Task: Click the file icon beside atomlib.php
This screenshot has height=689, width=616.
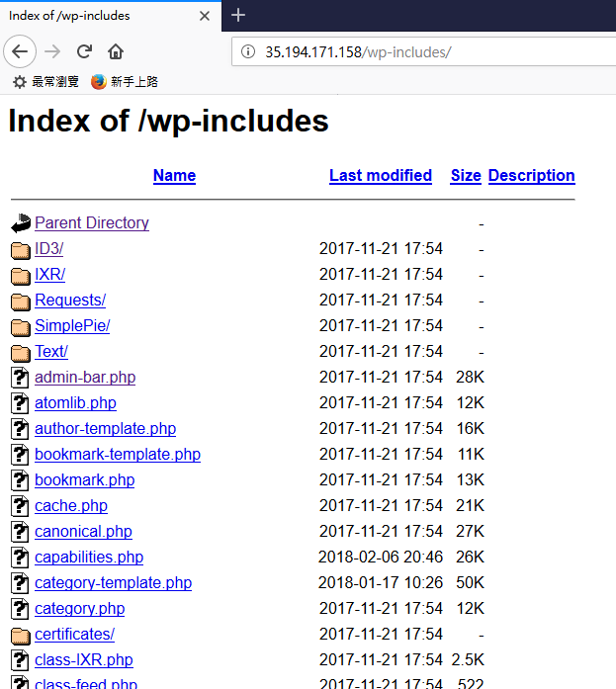Action: point(20,403)
